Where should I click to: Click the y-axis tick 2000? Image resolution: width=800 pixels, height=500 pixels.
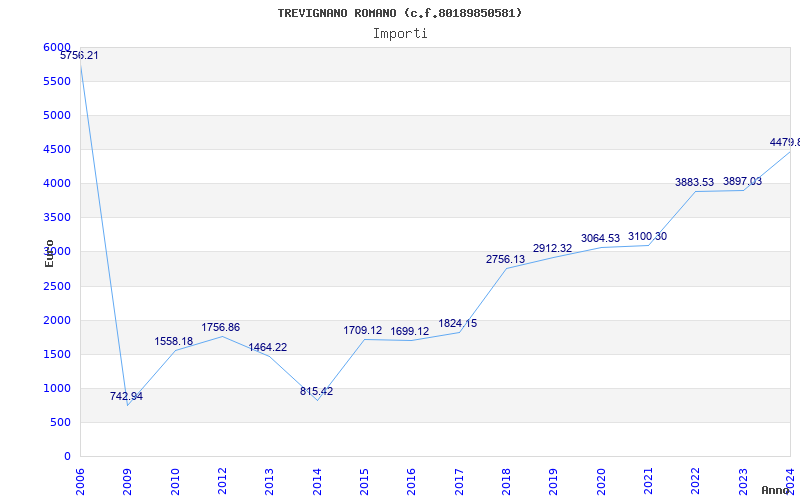click(57, 320)
